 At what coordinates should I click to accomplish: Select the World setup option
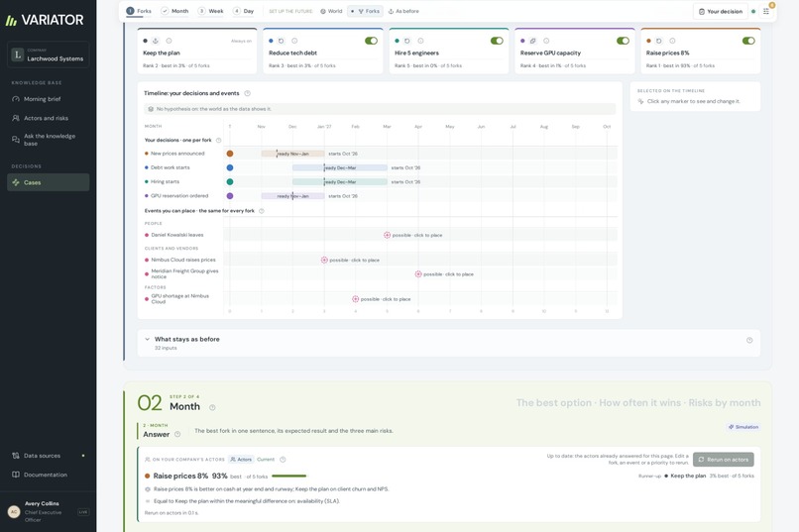331,11
